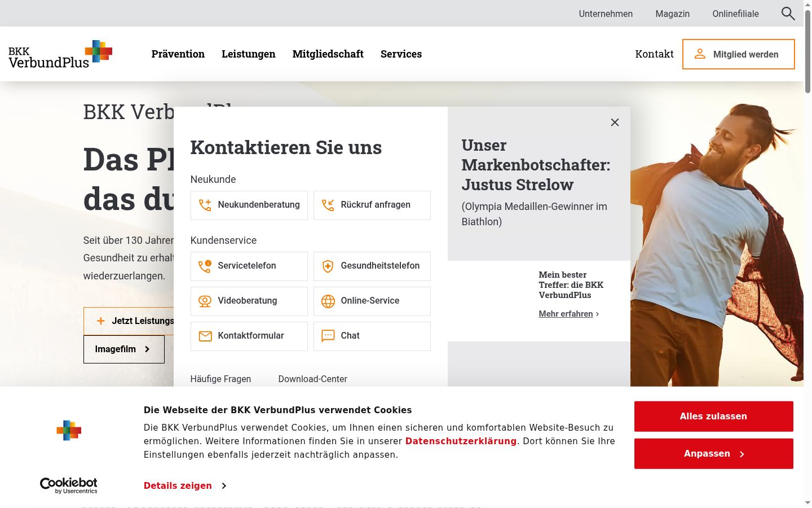Viewport: 812px width, 508px height.
Task: Click the Olympia Medaillen-Gewinner im Biathlon text
Action: [x=535, y=214]
